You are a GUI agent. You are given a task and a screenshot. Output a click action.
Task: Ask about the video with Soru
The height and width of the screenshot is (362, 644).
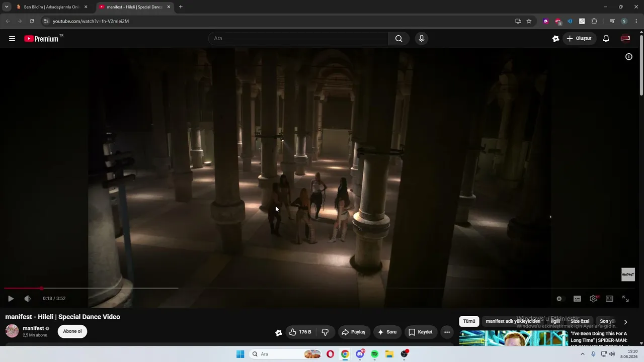point(387,332)
